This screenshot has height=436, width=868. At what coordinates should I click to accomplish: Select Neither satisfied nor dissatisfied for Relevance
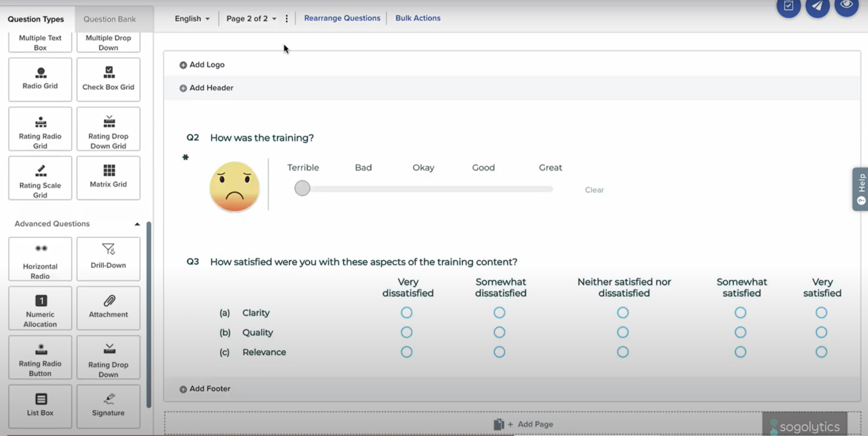(x=623, y=352)
